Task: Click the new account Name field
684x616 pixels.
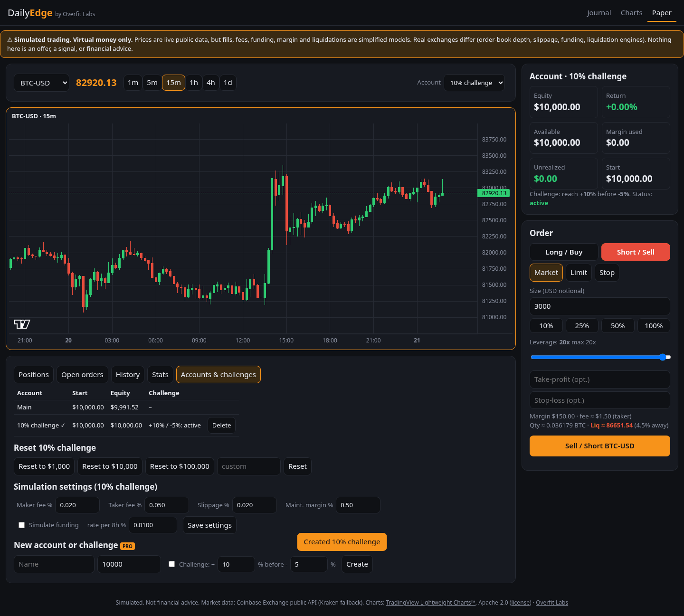Action: tap(54, 564)
